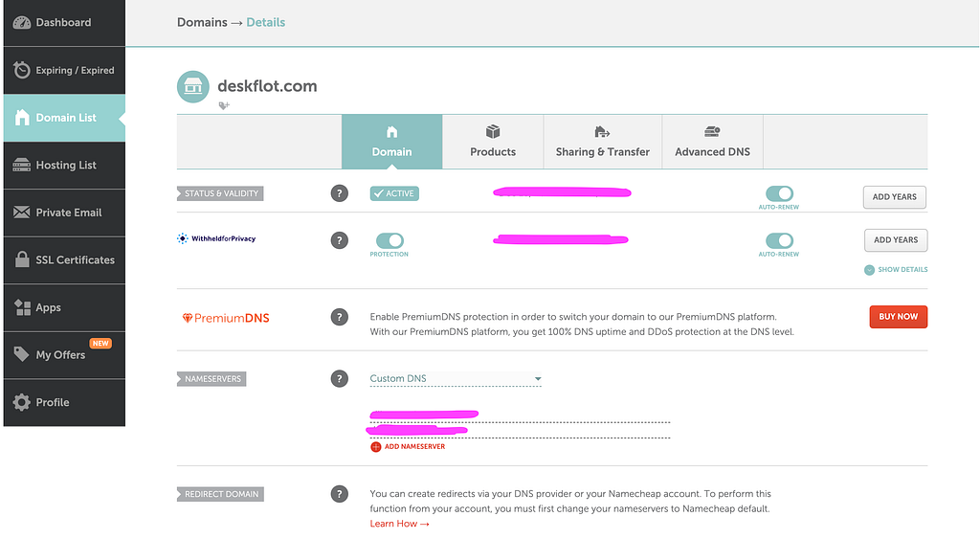Viewport: 980px width, 539px height.
Task: Open help for Redirect Domain
Action: [x=340, y=494]
